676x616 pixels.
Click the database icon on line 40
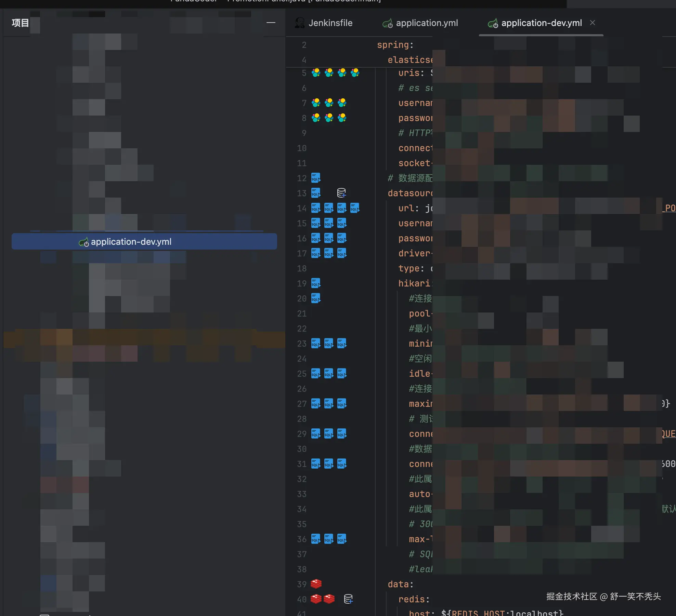click(x=348, y=599)
